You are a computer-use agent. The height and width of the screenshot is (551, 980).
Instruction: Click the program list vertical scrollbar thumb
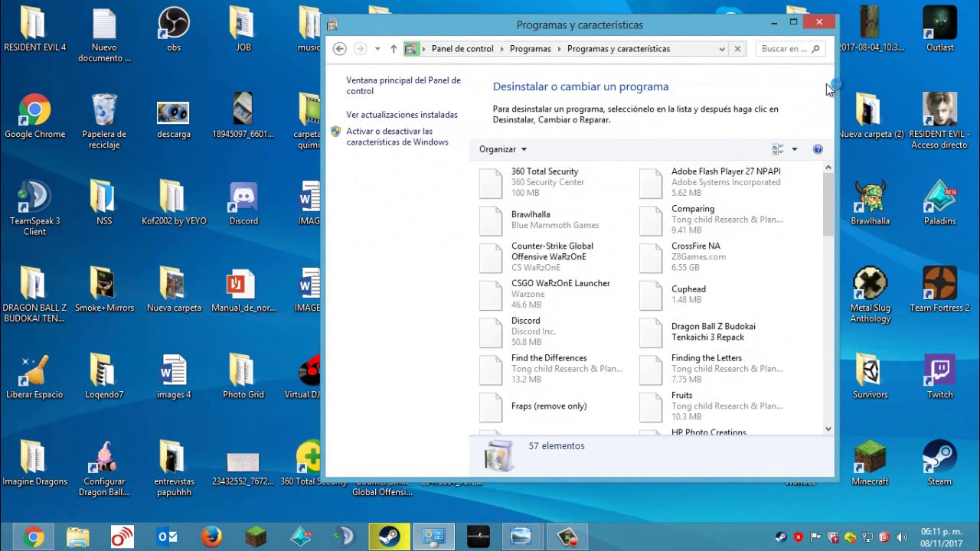[x=828, y=204]
